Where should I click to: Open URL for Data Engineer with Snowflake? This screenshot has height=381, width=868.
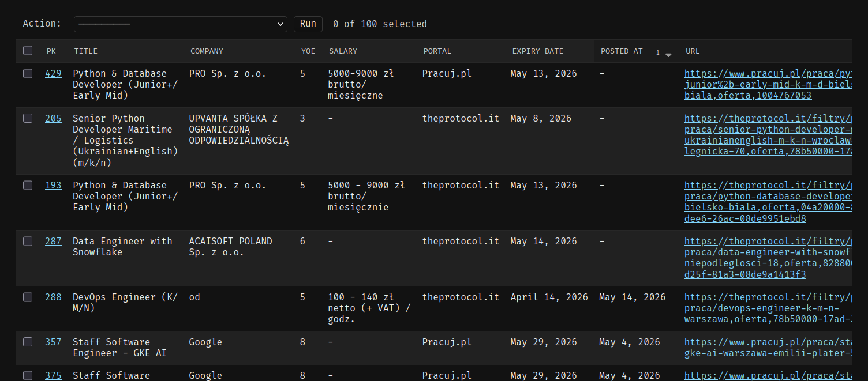[768, 258]
